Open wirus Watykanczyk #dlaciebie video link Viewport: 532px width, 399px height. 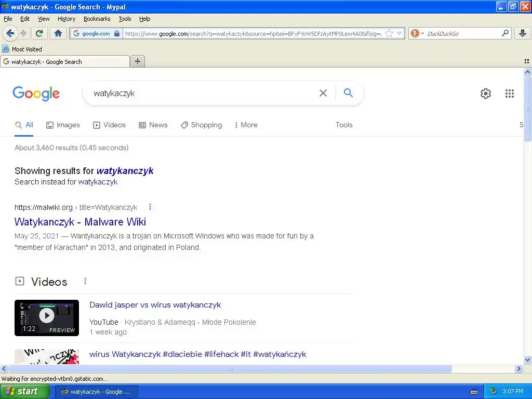(x=197, y=354)
